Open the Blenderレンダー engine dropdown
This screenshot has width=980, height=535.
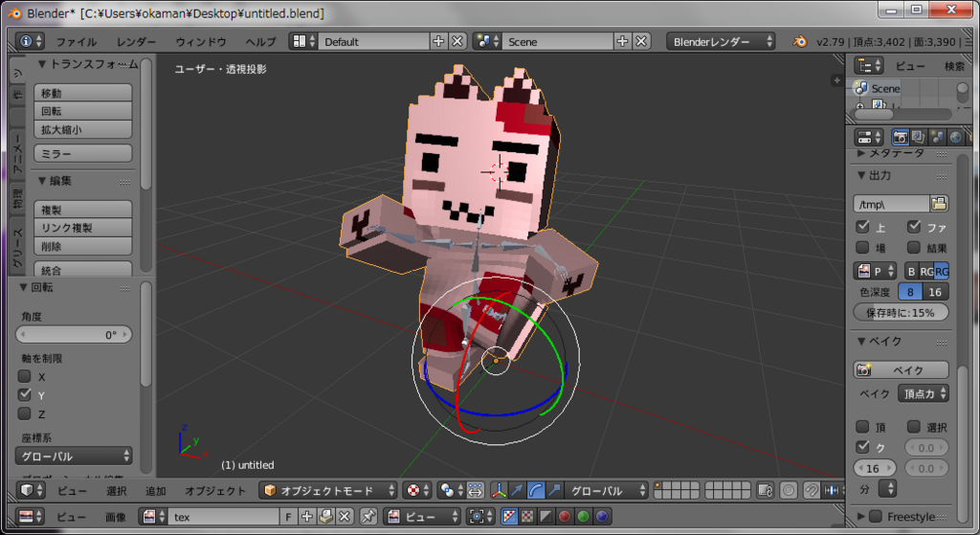pyautogui.click(x=722, y=41)
